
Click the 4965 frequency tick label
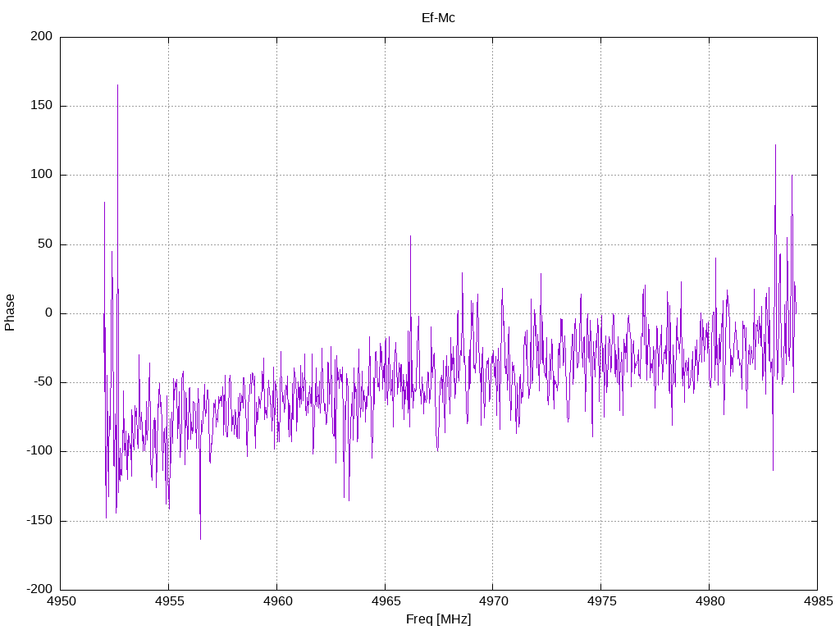pyautogui.click(x=386, y=601)
